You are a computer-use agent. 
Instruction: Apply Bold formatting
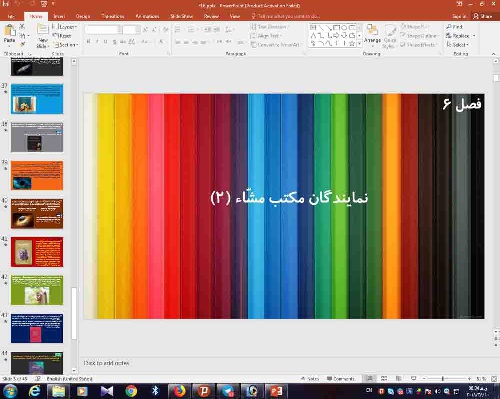[88, 42]
